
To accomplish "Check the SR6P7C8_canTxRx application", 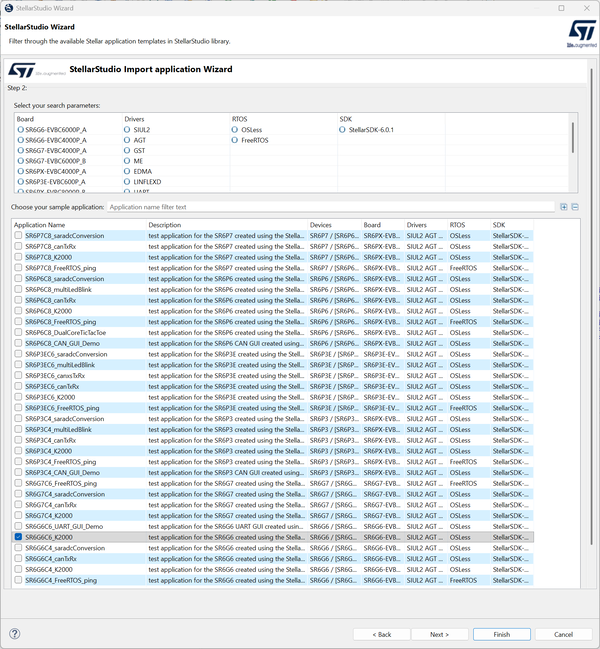I will (x=18, y=246).
